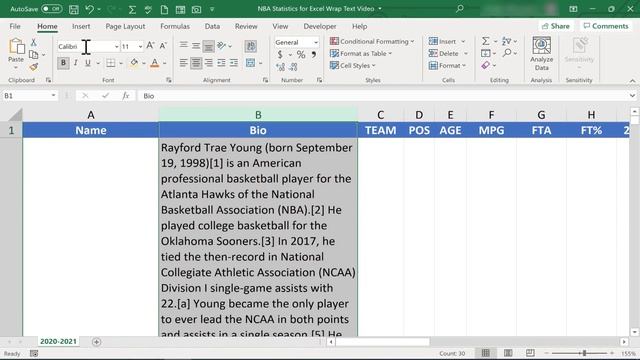Viewport: 640px width, 360px height.
Task: Open the font size dropdown showing 11
Action: point(140,47)
